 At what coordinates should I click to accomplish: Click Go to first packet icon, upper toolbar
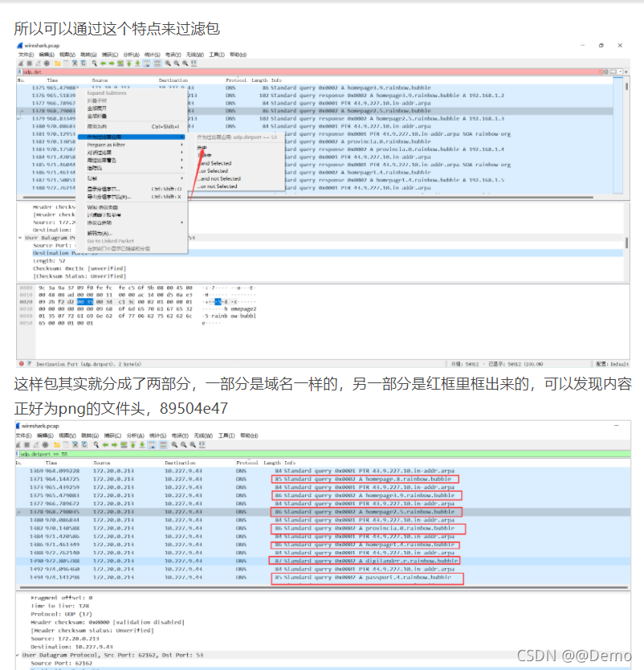pyautogui.click(x=128, y=63)
